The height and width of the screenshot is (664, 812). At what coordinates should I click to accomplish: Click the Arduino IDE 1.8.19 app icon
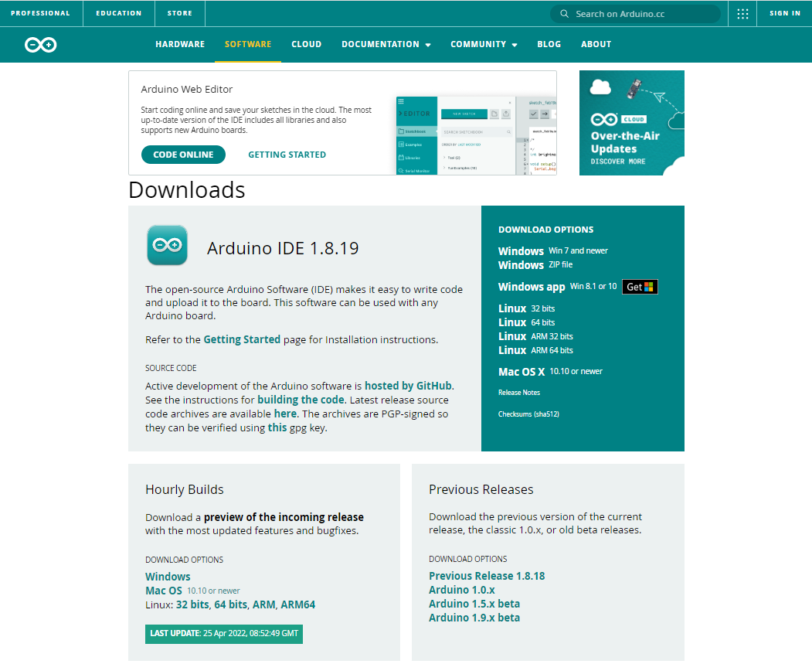167,245
